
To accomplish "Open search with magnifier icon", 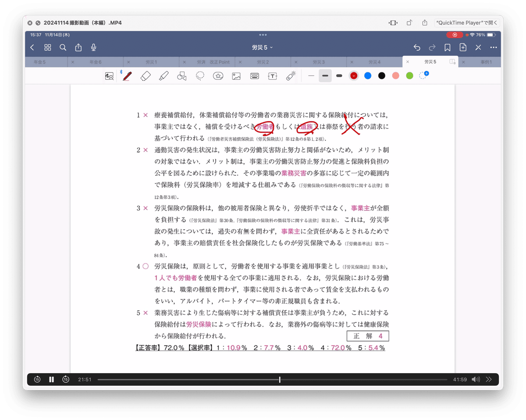I will (63, 47).
